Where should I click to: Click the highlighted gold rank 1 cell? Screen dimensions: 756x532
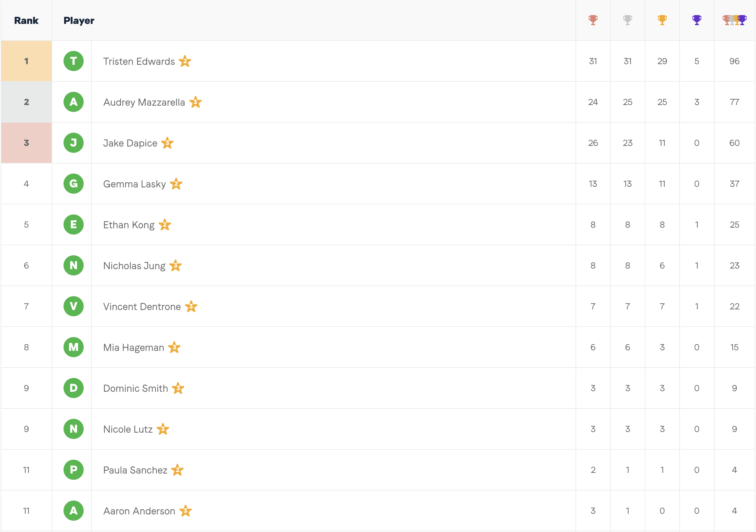26,61
